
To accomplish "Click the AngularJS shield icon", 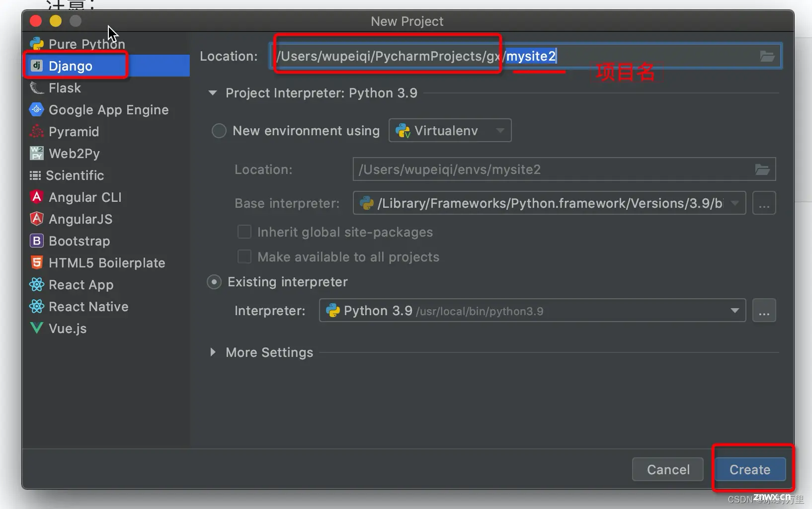I will point(37,219).
